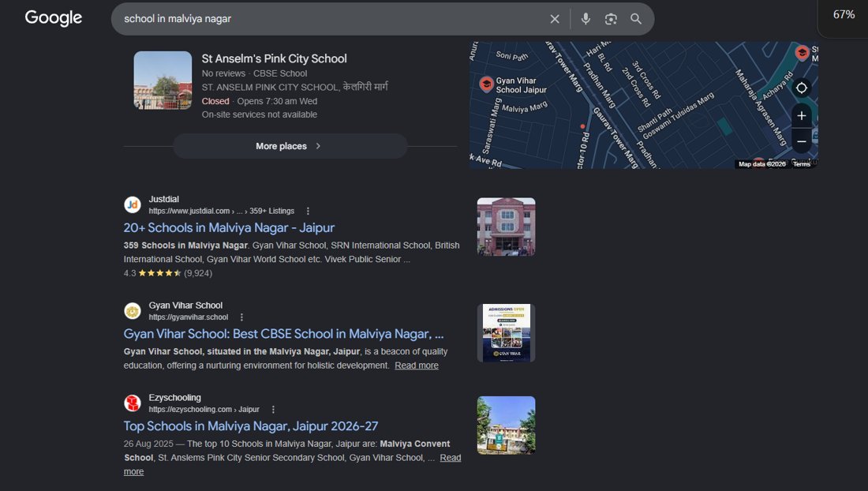Click the justdial.com URL breadcrumb
The image size is (868, 491).
coord(222,211)
